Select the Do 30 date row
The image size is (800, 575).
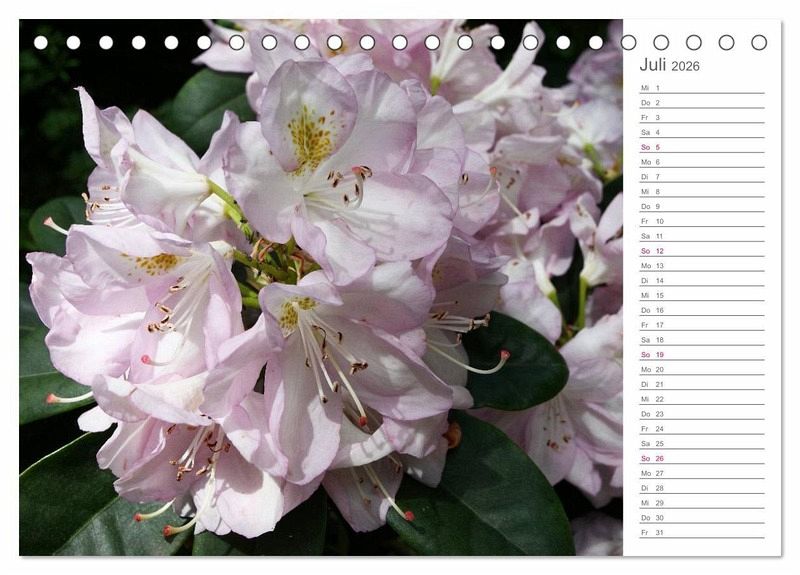point(701,517)
